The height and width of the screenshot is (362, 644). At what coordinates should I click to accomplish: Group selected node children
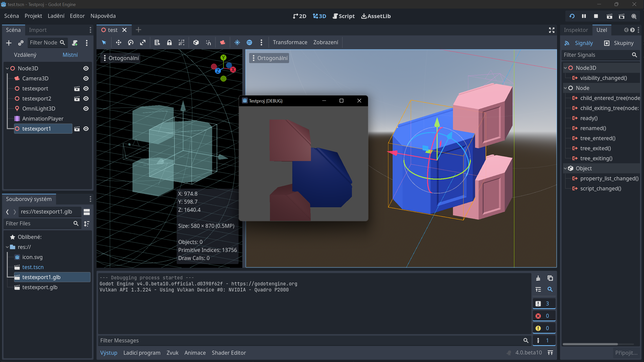(181, 42)
